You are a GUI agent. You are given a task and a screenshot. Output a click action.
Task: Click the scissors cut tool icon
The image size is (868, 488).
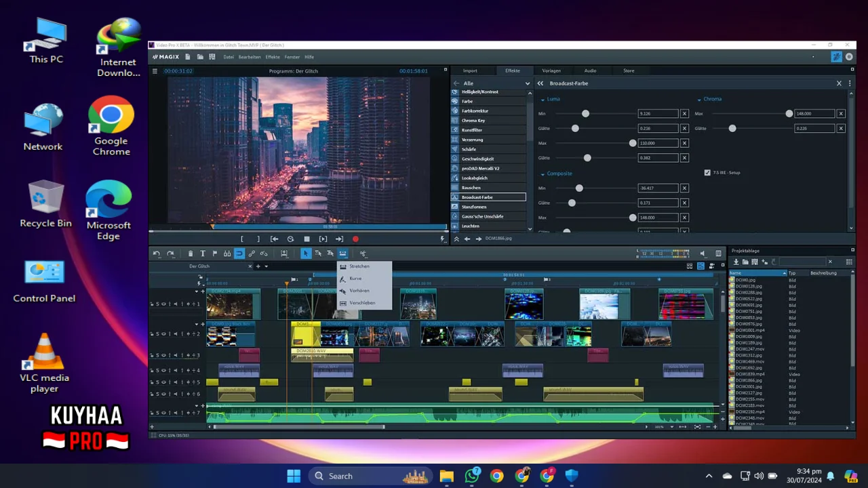pos(363,253)
